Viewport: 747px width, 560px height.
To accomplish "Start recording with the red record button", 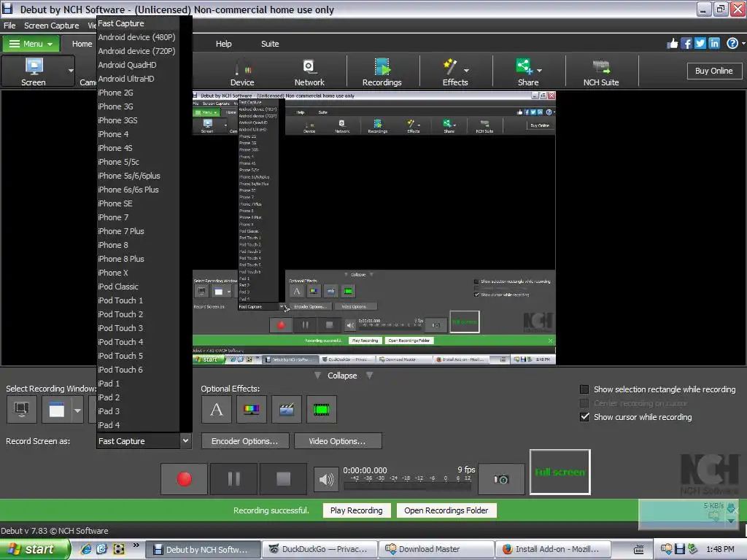I will point(185,479).
